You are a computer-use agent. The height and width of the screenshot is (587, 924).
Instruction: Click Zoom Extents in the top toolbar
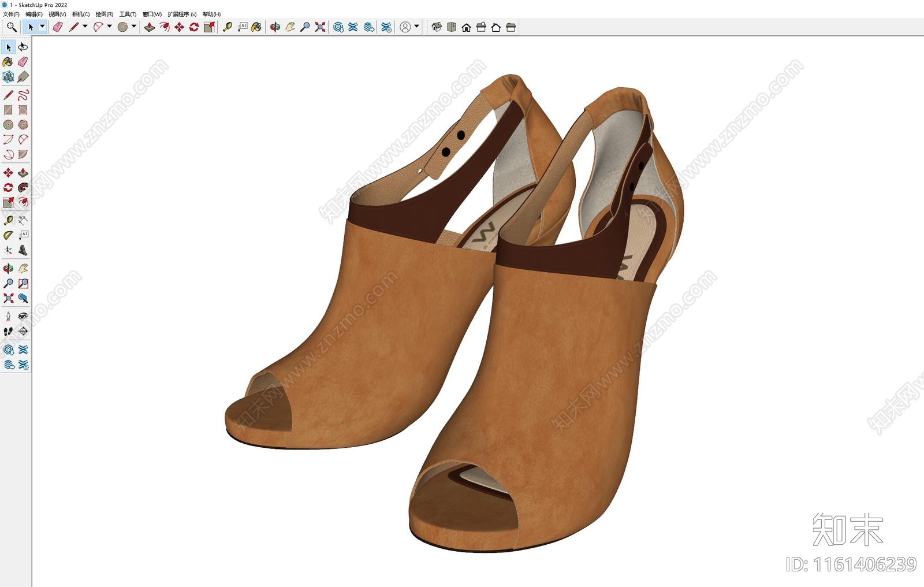click(x=321, y=27)
